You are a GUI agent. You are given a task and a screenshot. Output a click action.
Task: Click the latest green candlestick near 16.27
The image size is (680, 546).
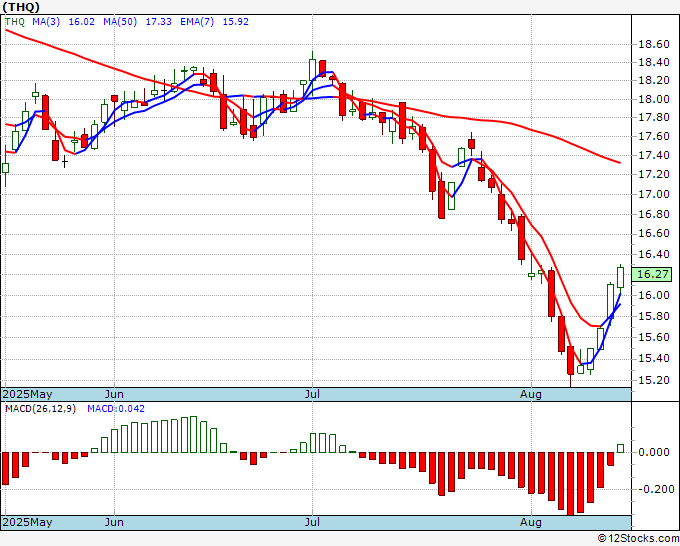point(621,278)
